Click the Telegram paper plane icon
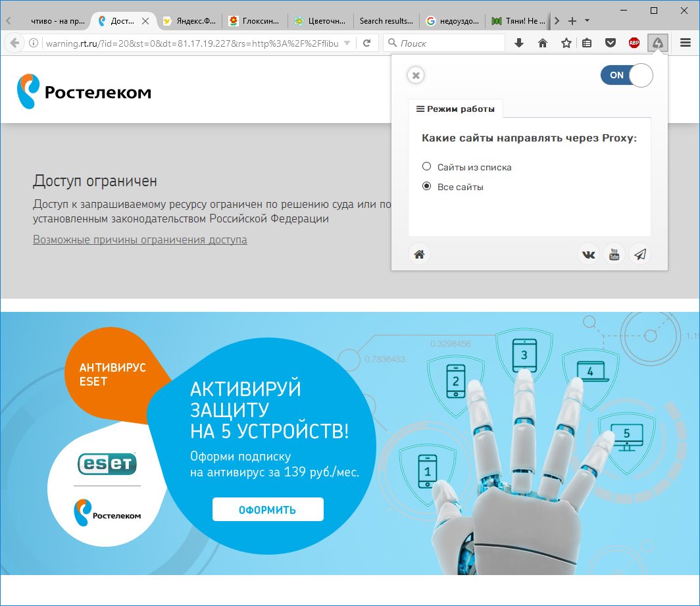The width and height of the screenshot is (700, 606). 639,255
